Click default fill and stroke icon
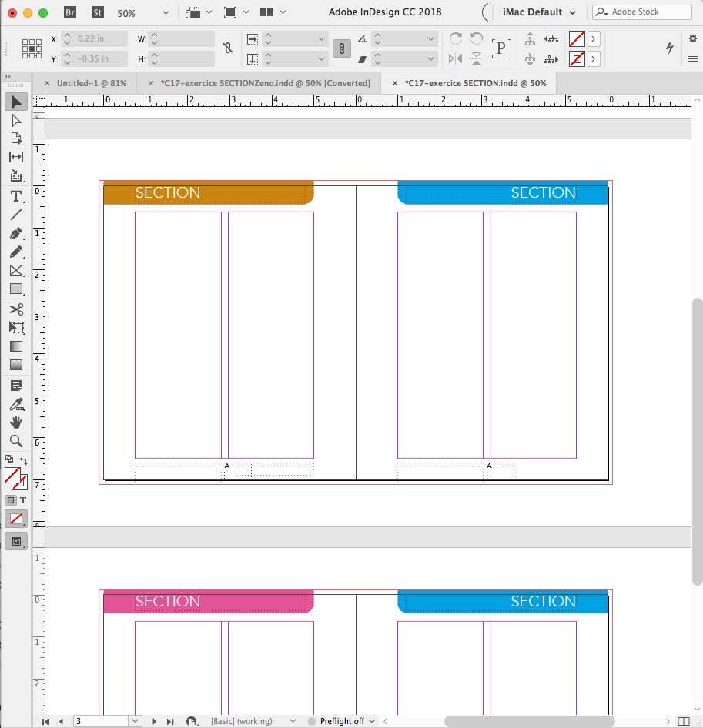 click(x=8, y=459)
